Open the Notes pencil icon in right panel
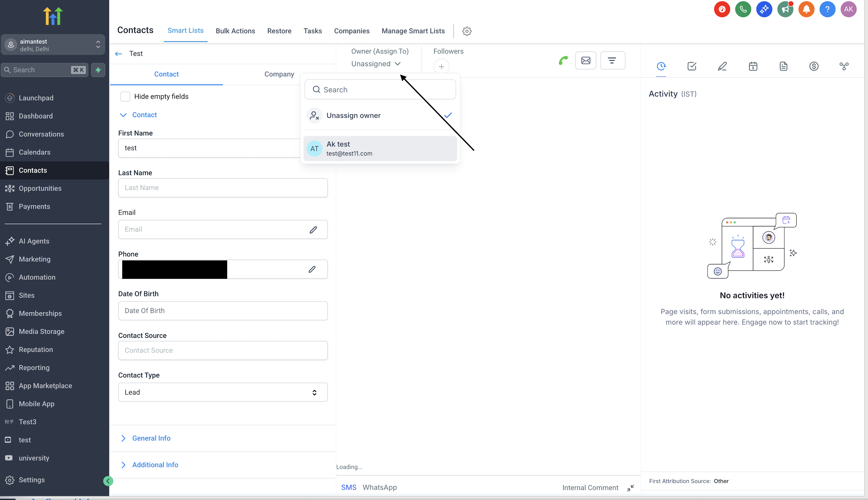This screenshot has width=868, height=500. [722, 66]
